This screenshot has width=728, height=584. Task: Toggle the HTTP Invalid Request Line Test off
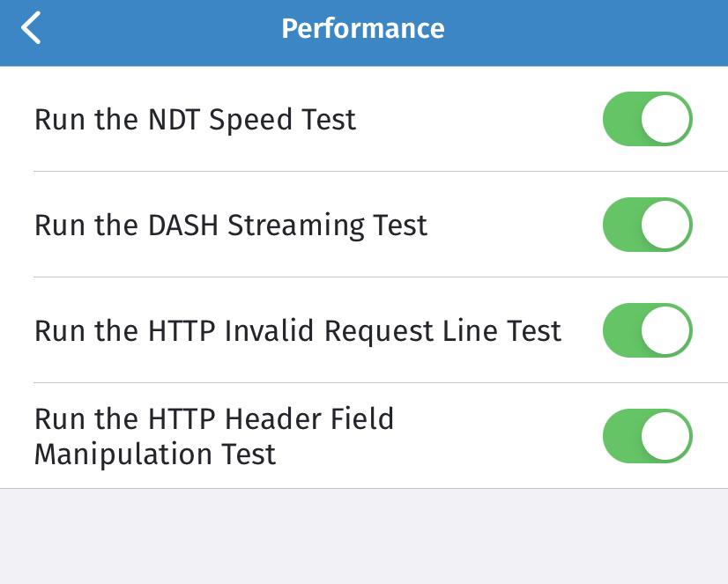(x=647, y=330)
